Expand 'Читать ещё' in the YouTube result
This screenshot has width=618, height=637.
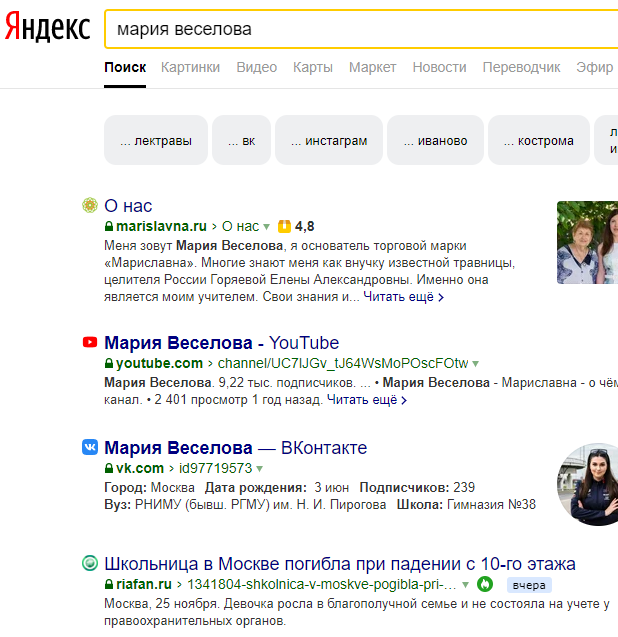click(x=366, y=400)
